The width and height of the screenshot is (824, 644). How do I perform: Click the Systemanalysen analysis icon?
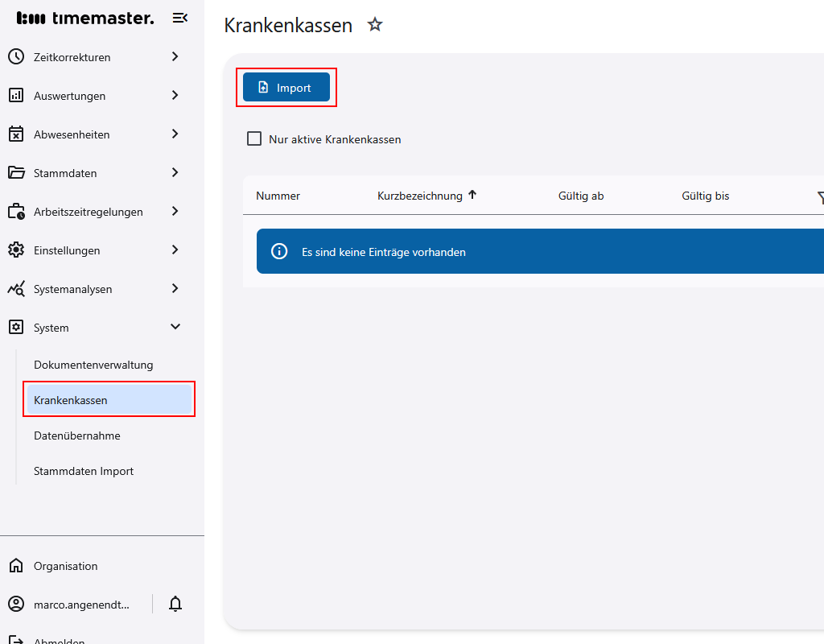pos(16,288)
